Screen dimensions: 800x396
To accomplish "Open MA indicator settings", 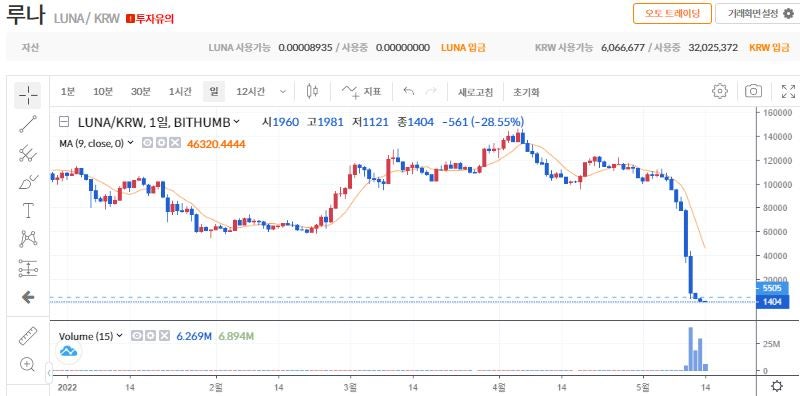I will point(161,143).
